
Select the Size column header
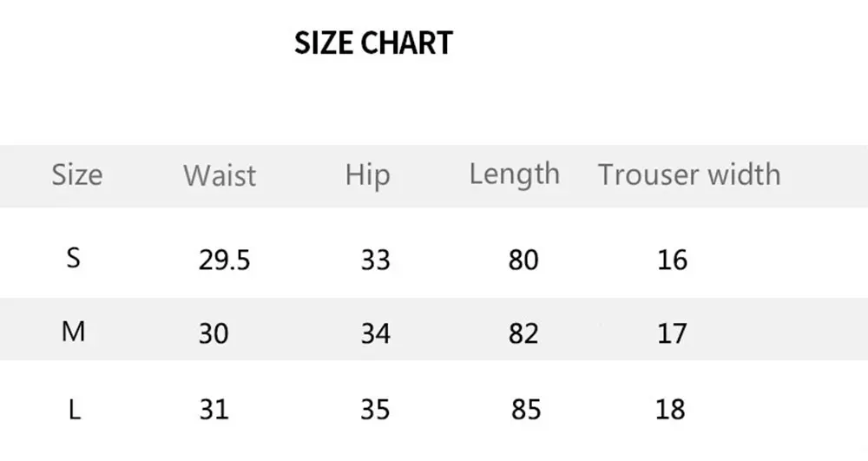(77, 175)
